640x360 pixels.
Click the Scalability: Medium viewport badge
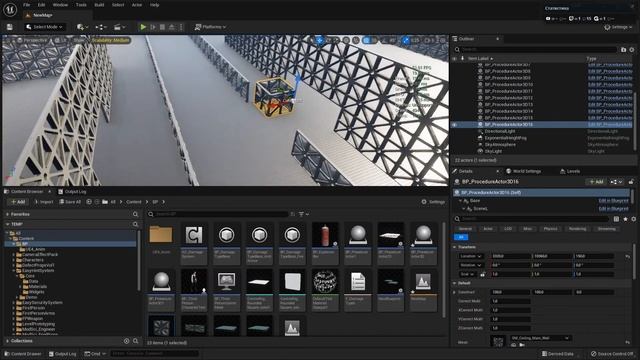pyautogui.click(x=110, y=40)
